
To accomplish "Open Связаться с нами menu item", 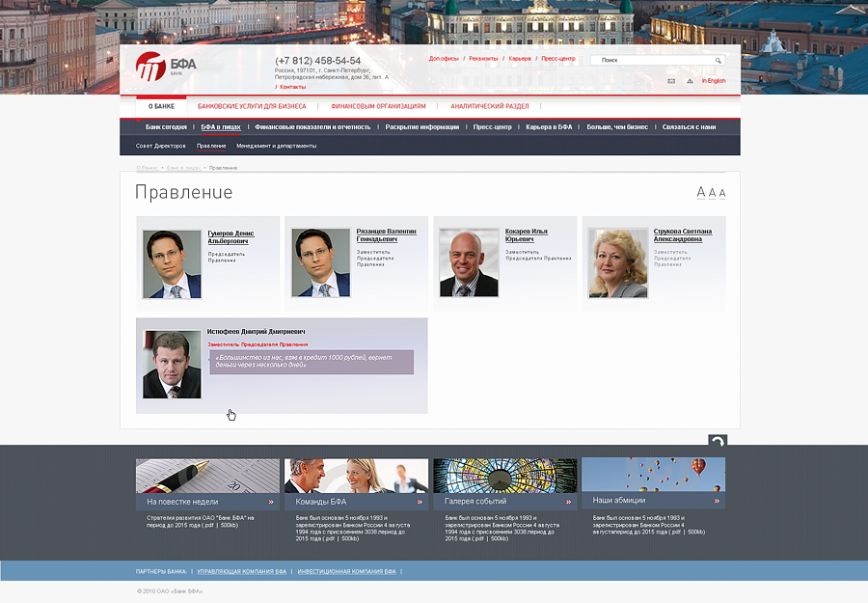I will click(x=689, y=127).
